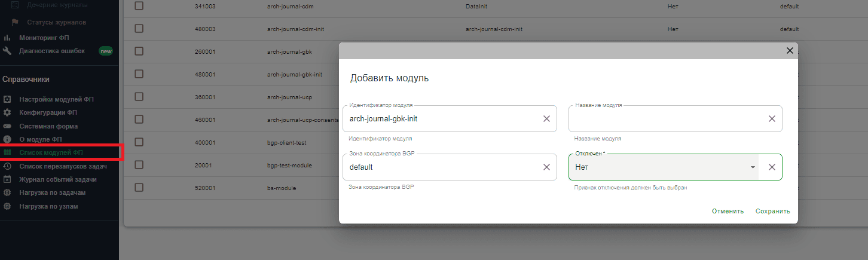Close the Добавить модуль dialog
868x260 pixels.
(x=790, y=51)
